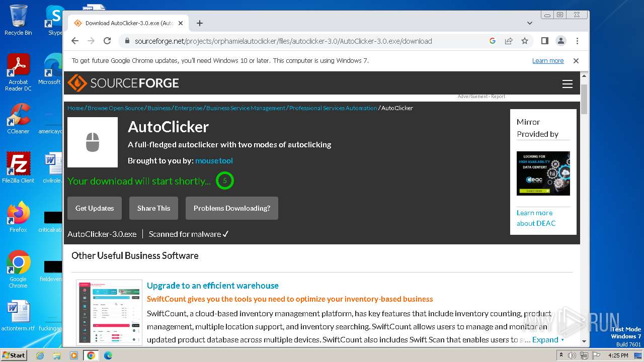Click the network icon in system tray
The height and width of the screenshot is (362, 644).
tap(584, 355)
